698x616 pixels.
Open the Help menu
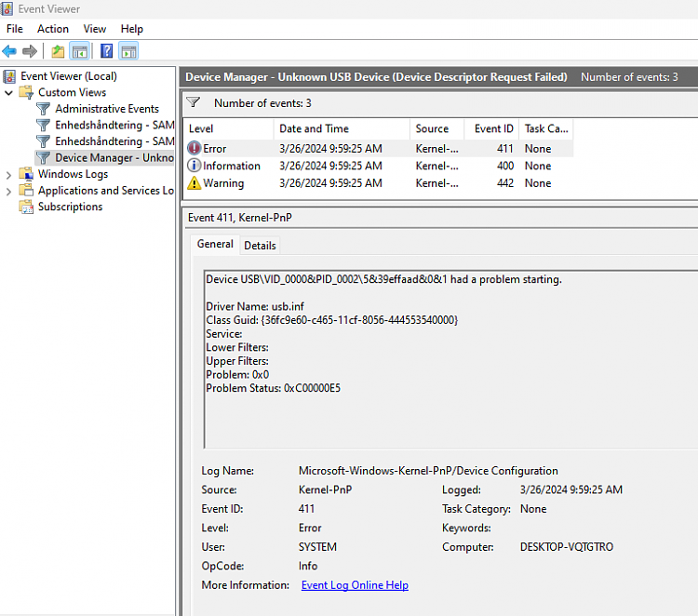coord(132,29)
